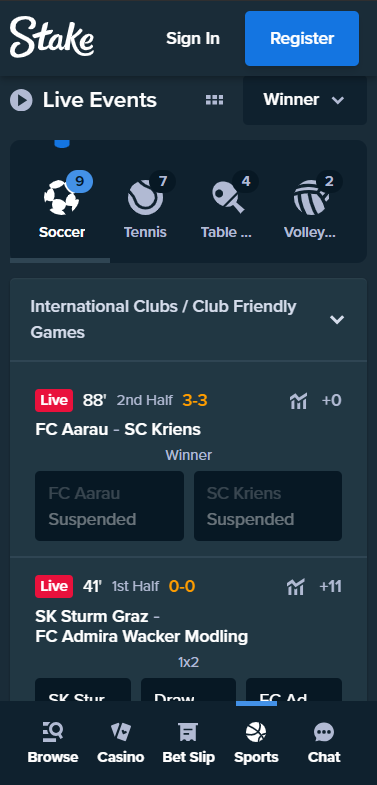Open stats icon for FC Aarau match
377x785 pixels.
(298, 401)
